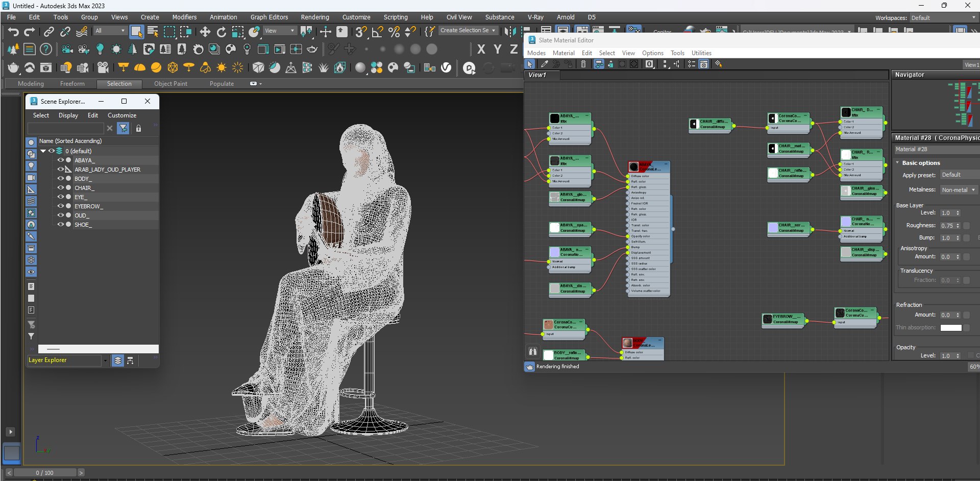Image resolution: width=980 pixels, height=481 pixels.
Task: Collapse the 0 (default) layer tree
Action: click(43, 151)
